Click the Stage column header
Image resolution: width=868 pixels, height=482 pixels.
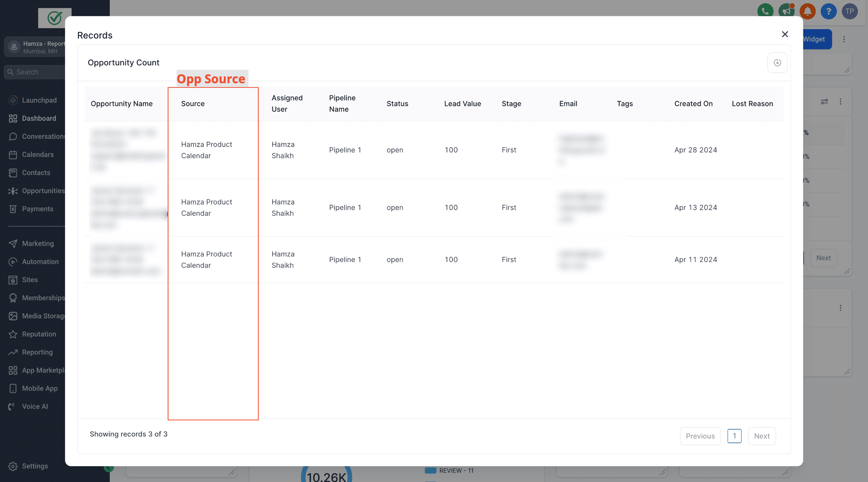click(511, 104)
